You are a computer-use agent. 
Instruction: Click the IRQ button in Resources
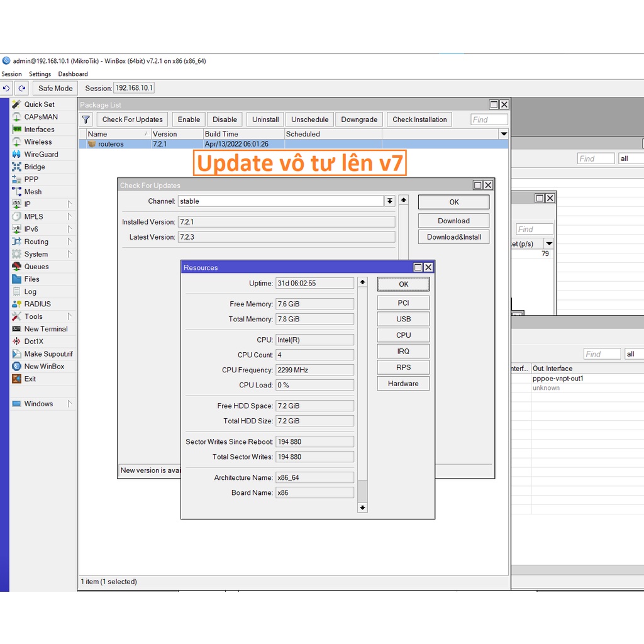(x=403, y=351)
